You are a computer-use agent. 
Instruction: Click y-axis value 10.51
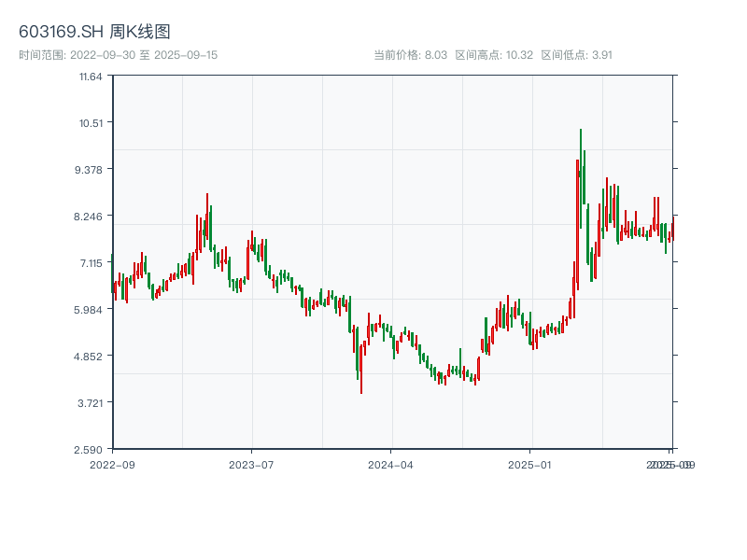(x=91, y=123)
